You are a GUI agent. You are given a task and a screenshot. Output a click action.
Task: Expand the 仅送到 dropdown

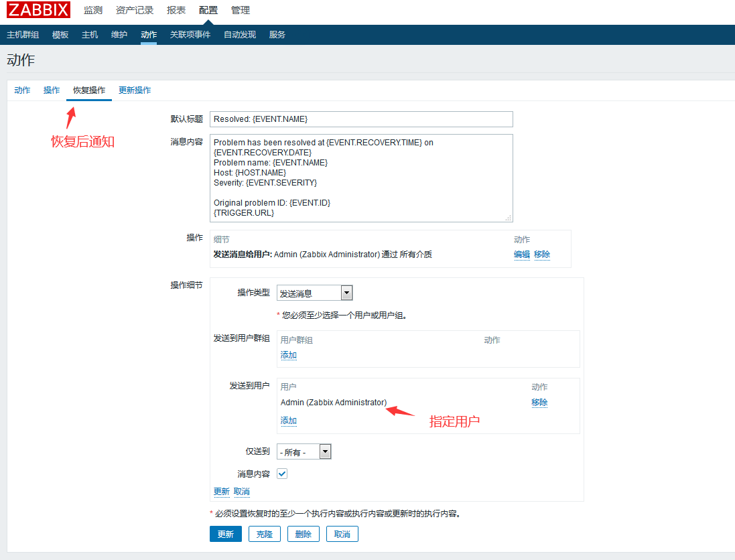(304, 452)
